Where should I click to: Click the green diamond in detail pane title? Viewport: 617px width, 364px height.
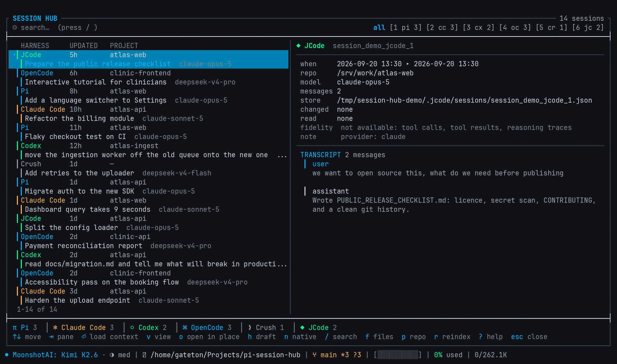tap(298, 46)
